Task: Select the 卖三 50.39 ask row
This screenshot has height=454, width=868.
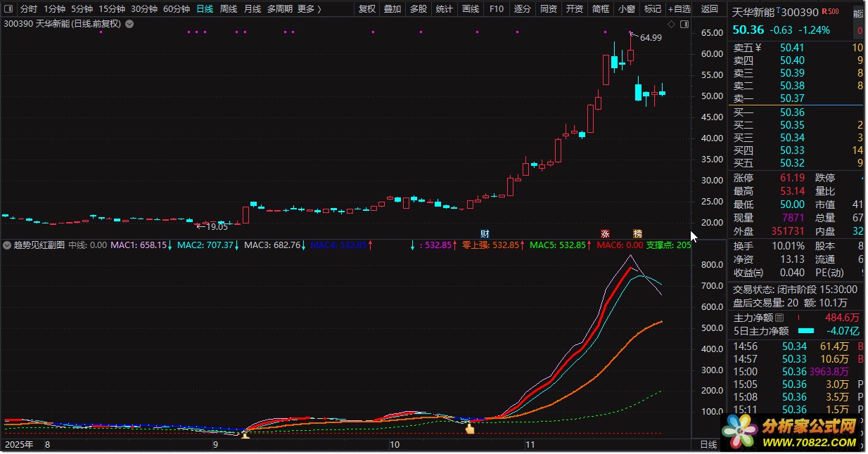Action: (x=797, y=73)
